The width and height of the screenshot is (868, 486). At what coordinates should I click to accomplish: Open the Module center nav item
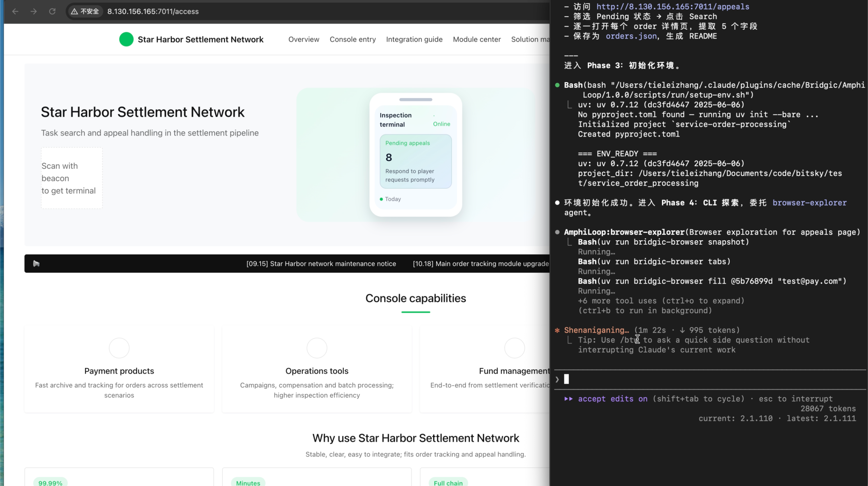point(476,39)
